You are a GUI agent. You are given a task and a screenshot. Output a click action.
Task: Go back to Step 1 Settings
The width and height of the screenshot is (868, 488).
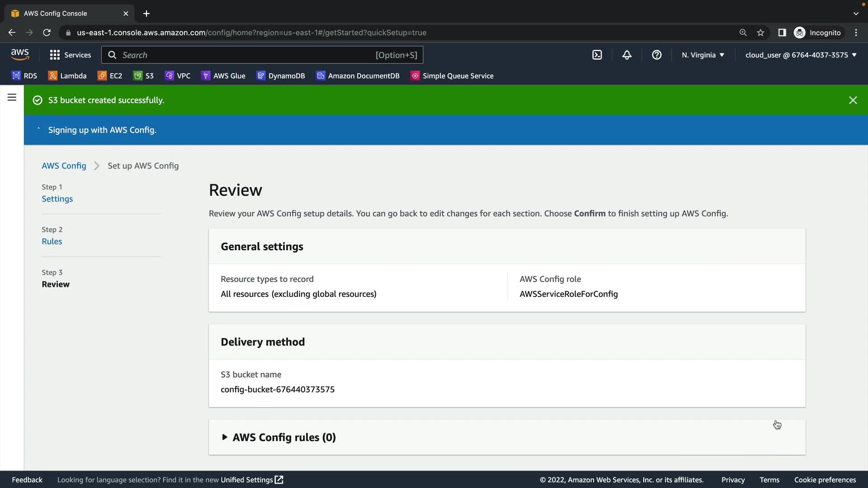57,199
